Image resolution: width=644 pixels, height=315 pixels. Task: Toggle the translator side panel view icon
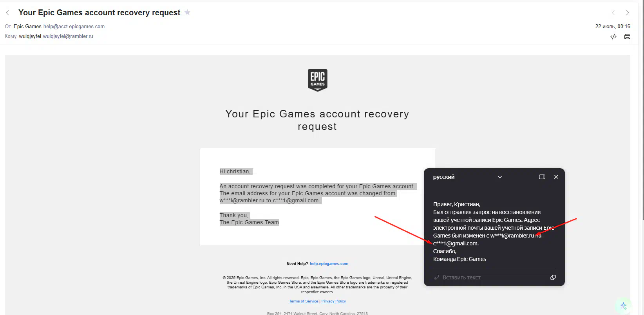(x=542, y=177)
